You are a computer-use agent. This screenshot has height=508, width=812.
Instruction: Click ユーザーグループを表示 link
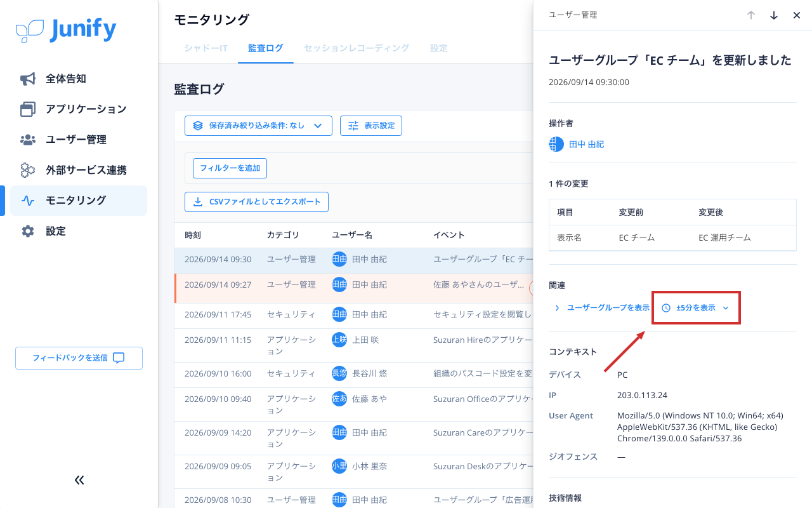602,308
